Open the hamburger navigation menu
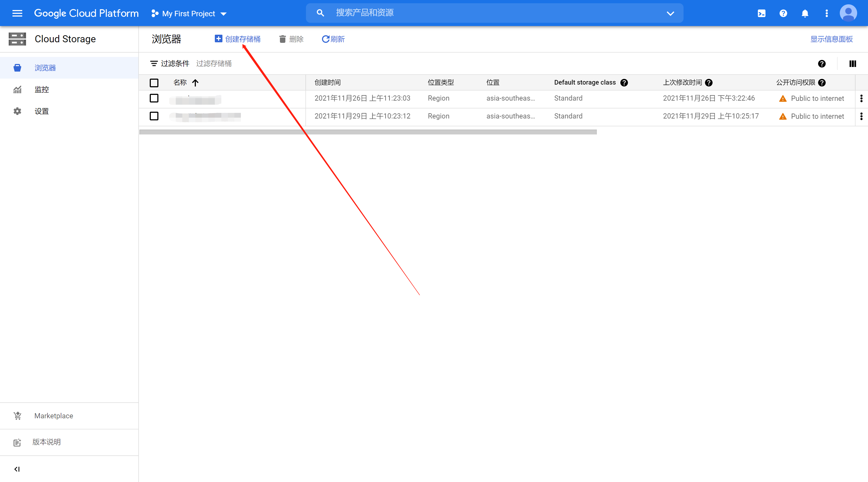The height and width of the screenshot is (482, 868). pyautogui.click(x=17, y=13)
